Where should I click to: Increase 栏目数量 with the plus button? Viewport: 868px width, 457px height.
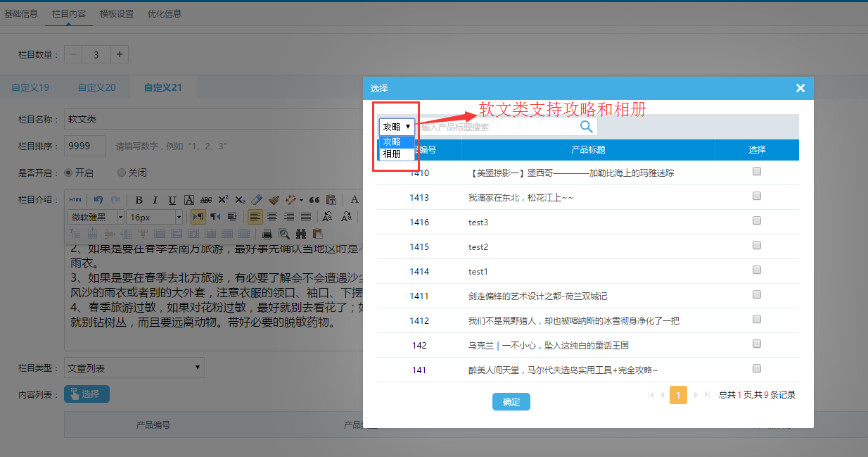pos(119,54)
